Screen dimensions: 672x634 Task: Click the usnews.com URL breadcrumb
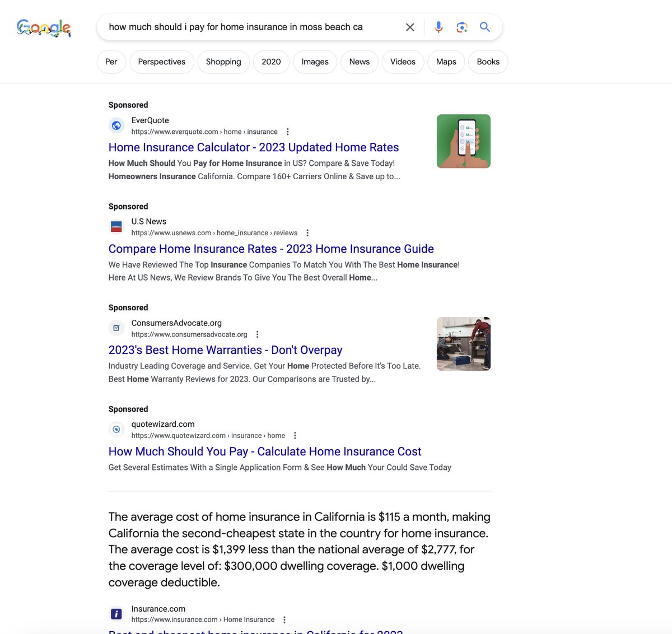(214, 233)
